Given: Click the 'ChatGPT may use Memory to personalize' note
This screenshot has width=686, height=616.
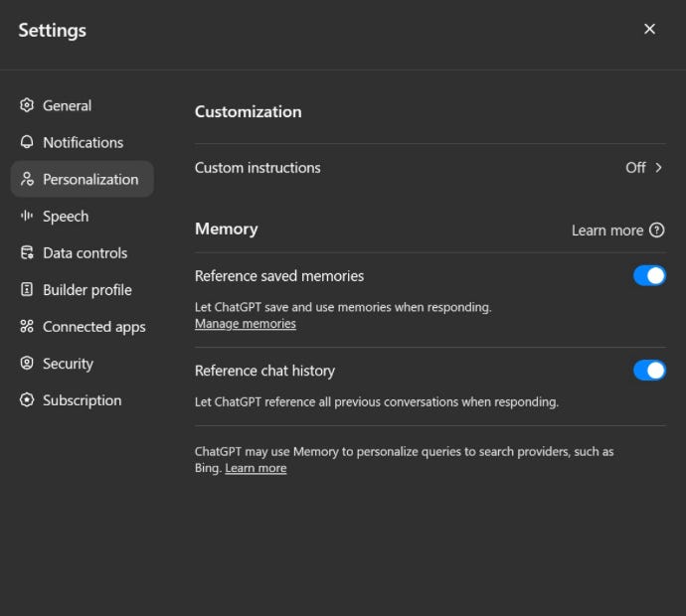Looking at the screenshot, I should coord(405,459).
